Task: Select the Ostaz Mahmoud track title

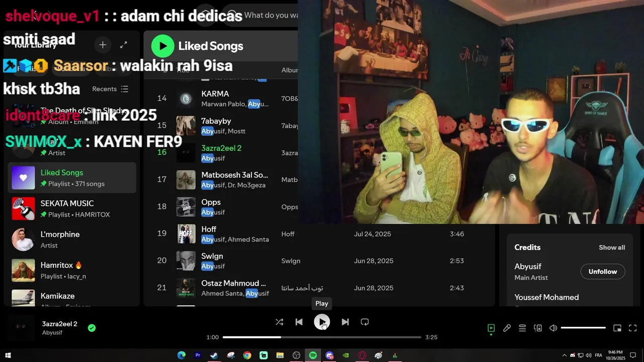Action: click(233, 284)
